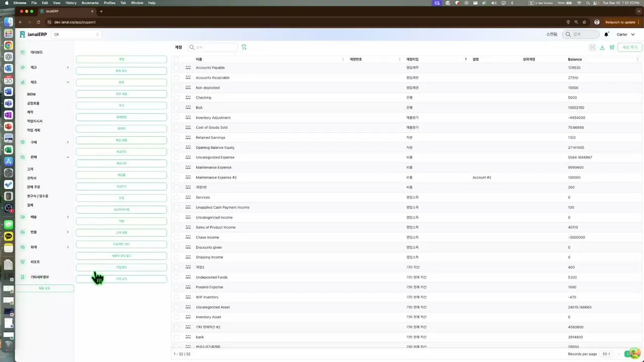Click the download icon above the table

tap(602, 47)
